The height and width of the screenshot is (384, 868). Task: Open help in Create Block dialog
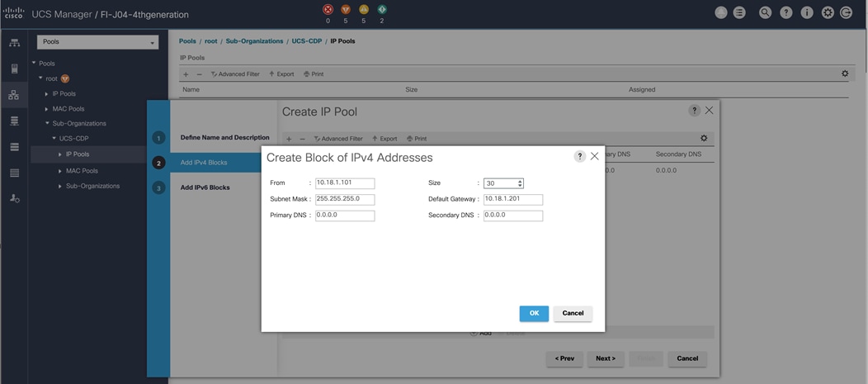[x=579, y=156]
